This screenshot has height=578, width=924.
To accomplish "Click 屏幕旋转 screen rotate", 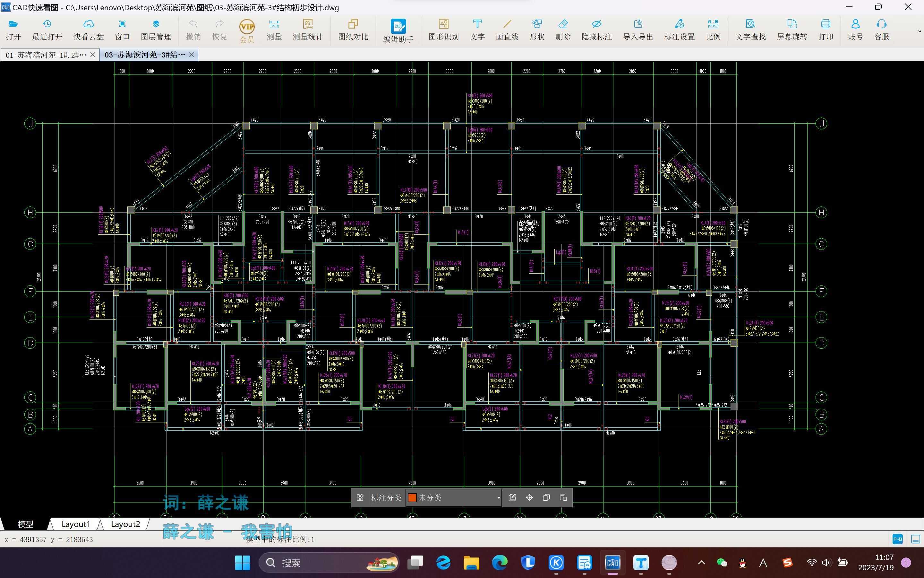I will pyautogui.click(x=792, y=30).
